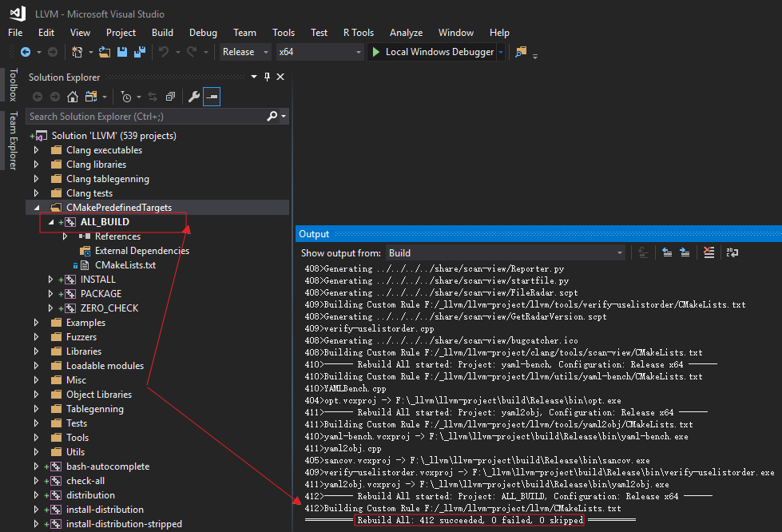Screen dimensions: 782x532
Task: Pin the Solution Explorer panel
Action: (267, 77)
